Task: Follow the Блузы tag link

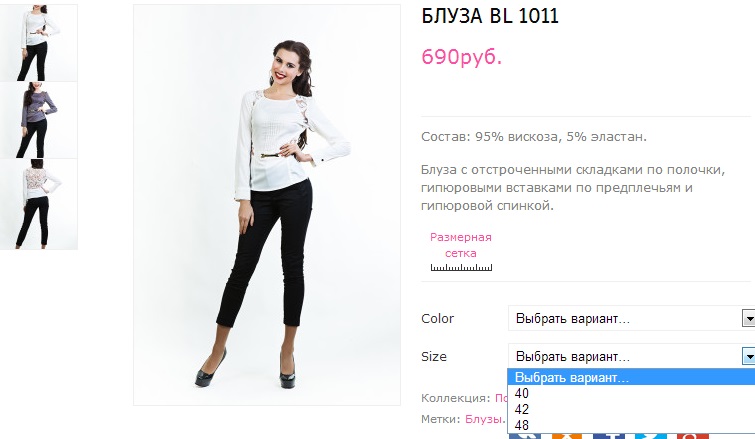Action: tap(483, 419)
